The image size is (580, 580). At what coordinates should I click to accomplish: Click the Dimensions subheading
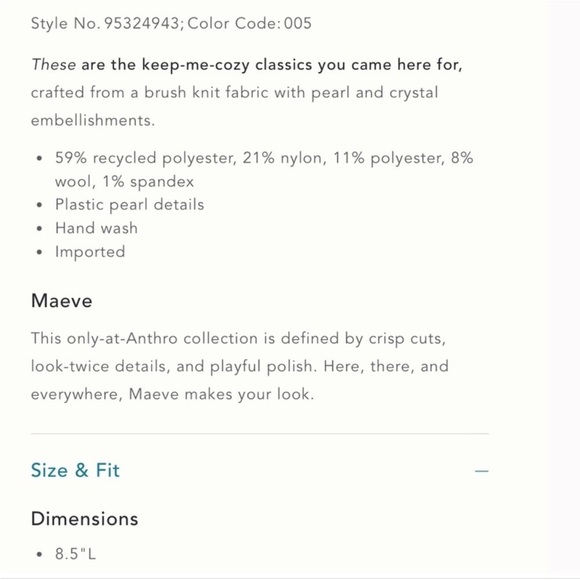[x=85, y=519]
